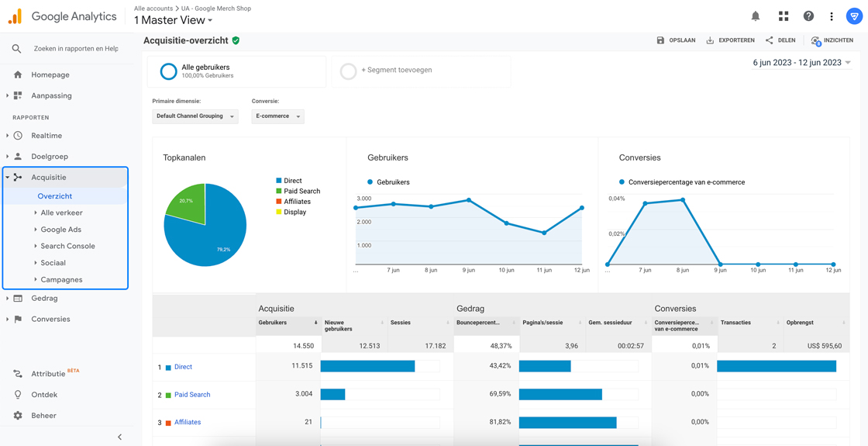Go to the Homepage item
This screenshot has width=868, height=446.
(x=50, y=74)
